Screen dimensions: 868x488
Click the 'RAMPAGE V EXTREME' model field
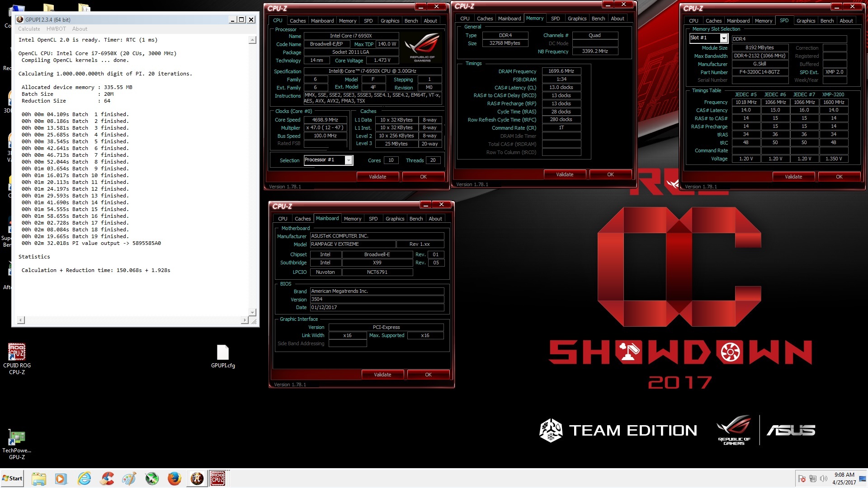coord(352,244)
